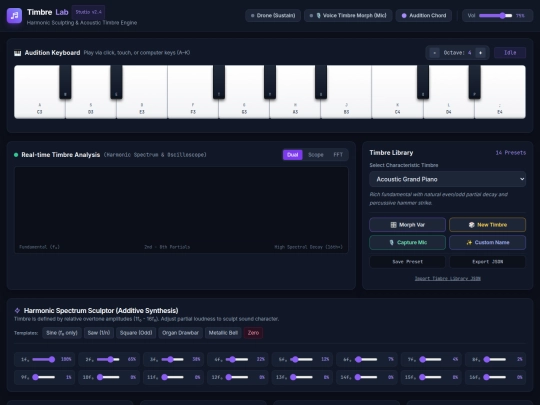The height and width of the screenshot is (405, 540).
Task: Adjust the 4f₀ harmonic slider
Action: pyautogui.click(x=237, y=360)
